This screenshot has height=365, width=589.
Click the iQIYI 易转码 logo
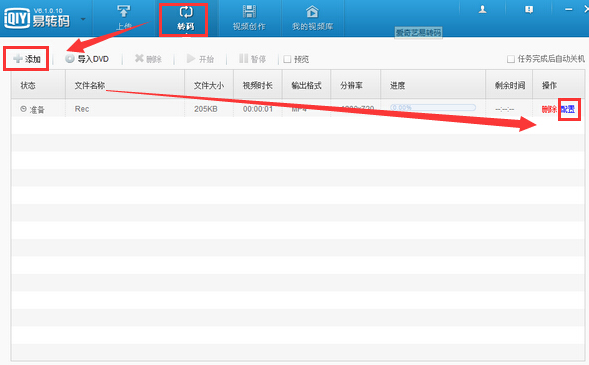coord(37,18)
